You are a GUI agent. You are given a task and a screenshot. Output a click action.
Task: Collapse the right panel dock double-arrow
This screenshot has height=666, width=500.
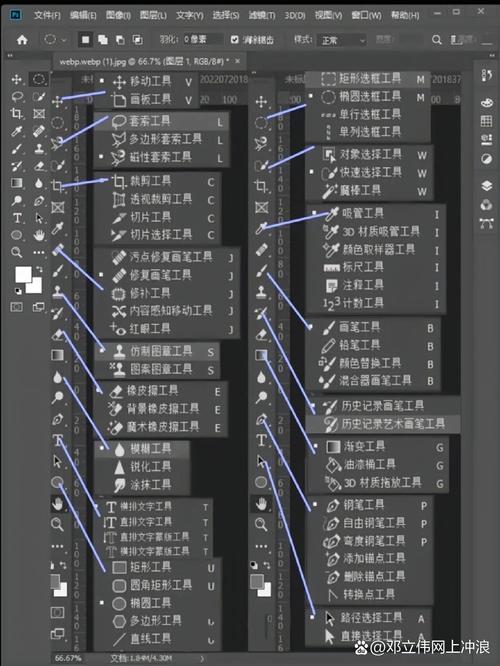(x=492, y=55)
